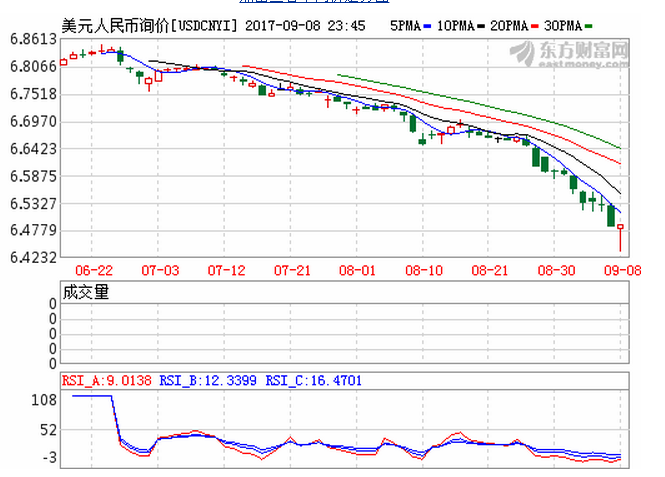Viewport: 665px width, 477px height.
Task: Click the 08-10 date label
Action: point(424,271)
